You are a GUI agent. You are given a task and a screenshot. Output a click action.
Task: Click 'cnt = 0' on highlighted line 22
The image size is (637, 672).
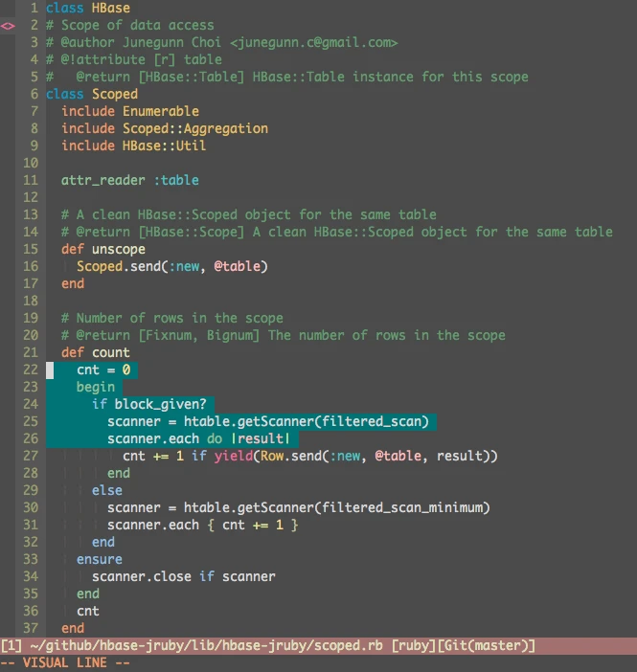coord(103,370)
